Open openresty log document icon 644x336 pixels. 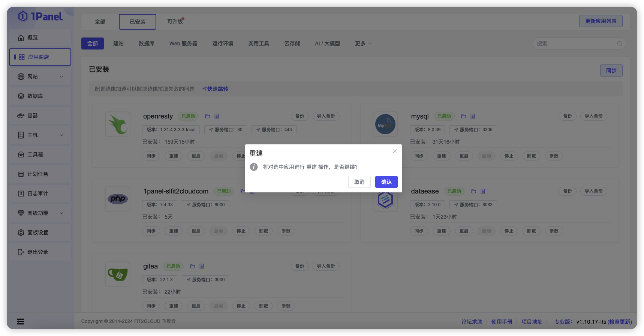point(217,116)
